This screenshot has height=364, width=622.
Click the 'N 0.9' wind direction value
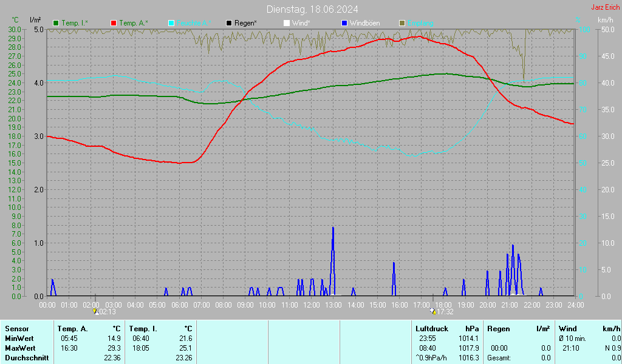(613, 348)
